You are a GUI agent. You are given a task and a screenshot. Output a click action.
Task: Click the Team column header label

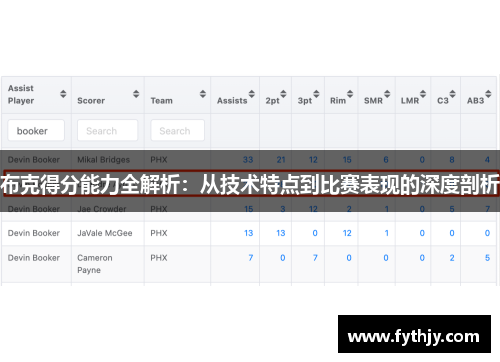tap(162, 101)
